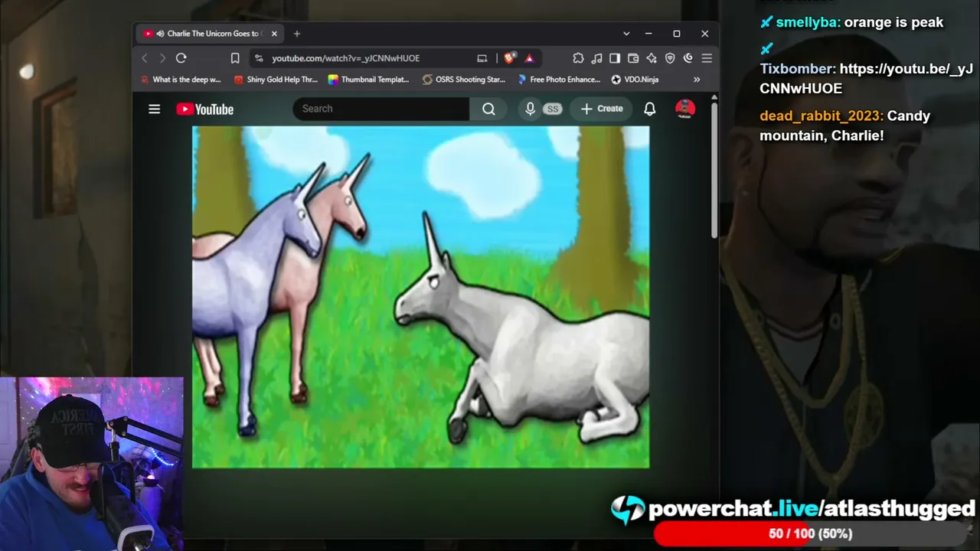Click the cast/screen icon in address bar
Image resolution: width=980 pixels, height=551 pixels.
482,58
